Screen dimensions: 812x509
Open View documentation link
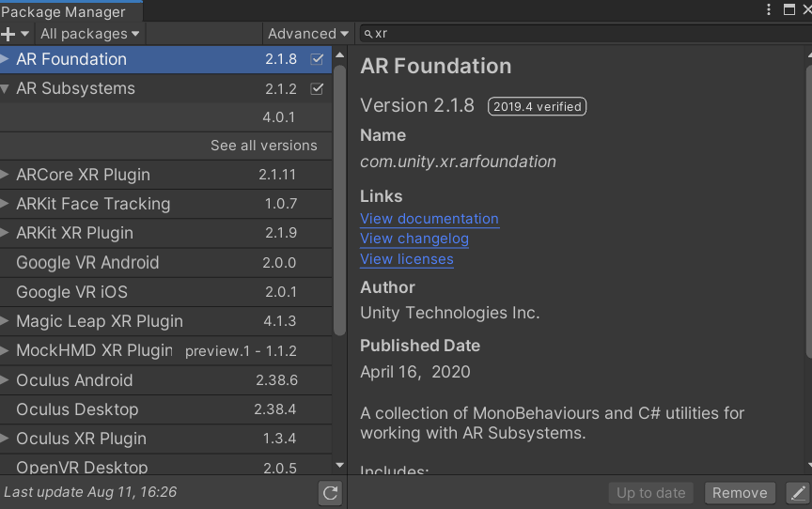click(x=429, y=219)
